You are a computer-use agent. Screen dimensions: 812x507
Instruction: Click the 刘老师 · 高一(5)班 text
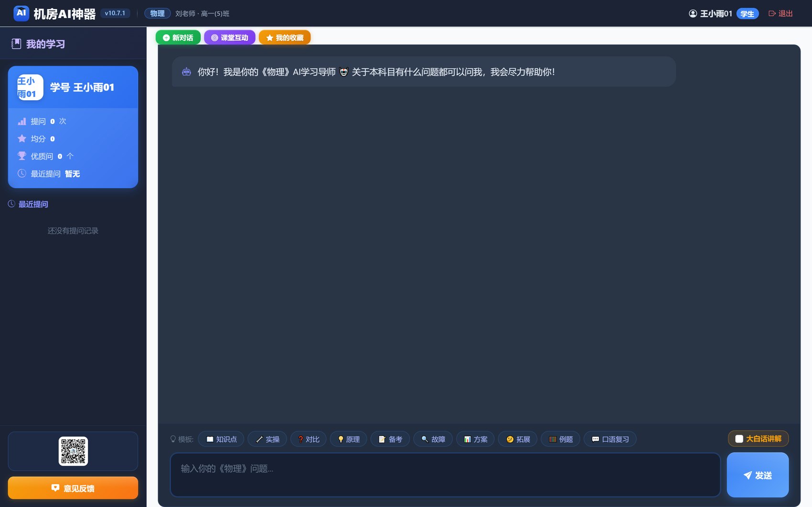pyautogui.click(x=202, y=13)
